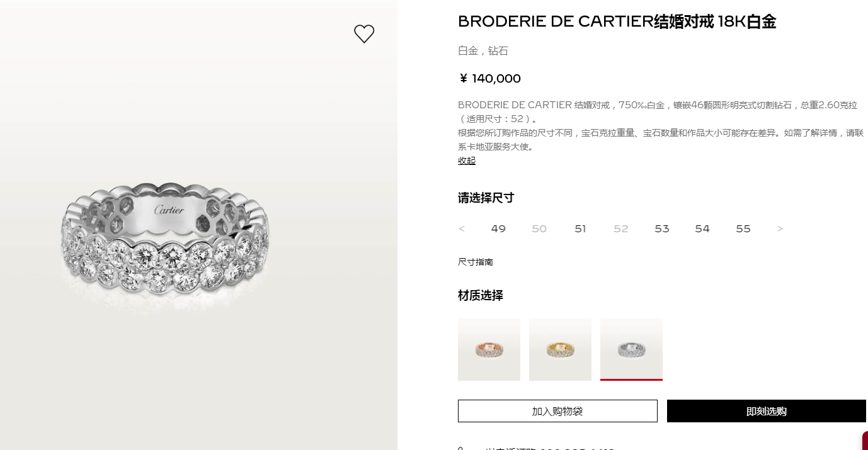This screenshot has width=868, height=450.
Task: Choose ring size 54
Action: click(702, 229)
